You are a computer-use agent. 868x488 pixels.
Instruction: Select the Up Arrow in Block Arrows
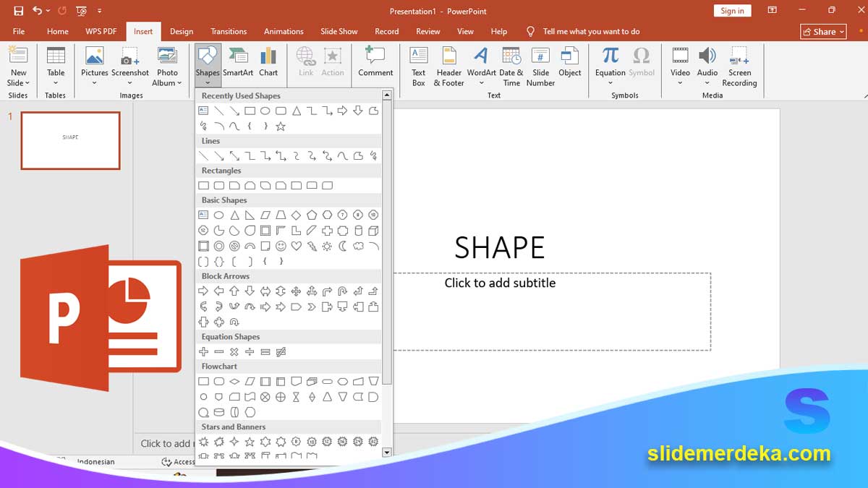(234, 291)
